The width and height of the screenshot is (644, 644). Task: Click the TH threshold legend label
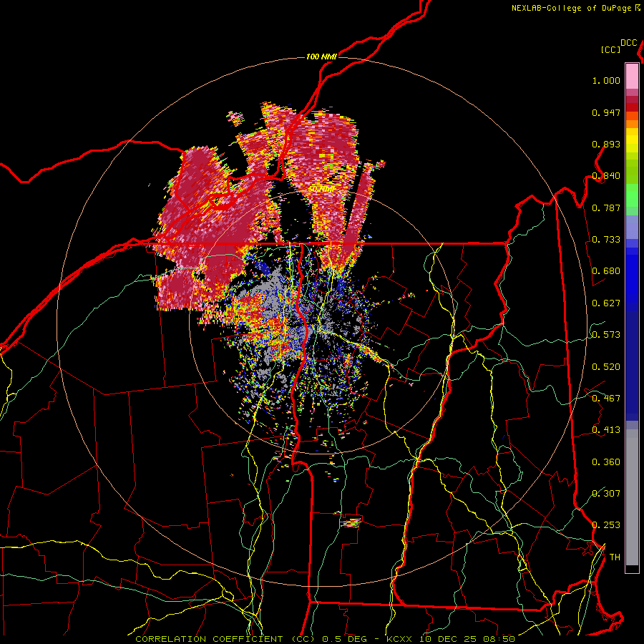point(615,557)
